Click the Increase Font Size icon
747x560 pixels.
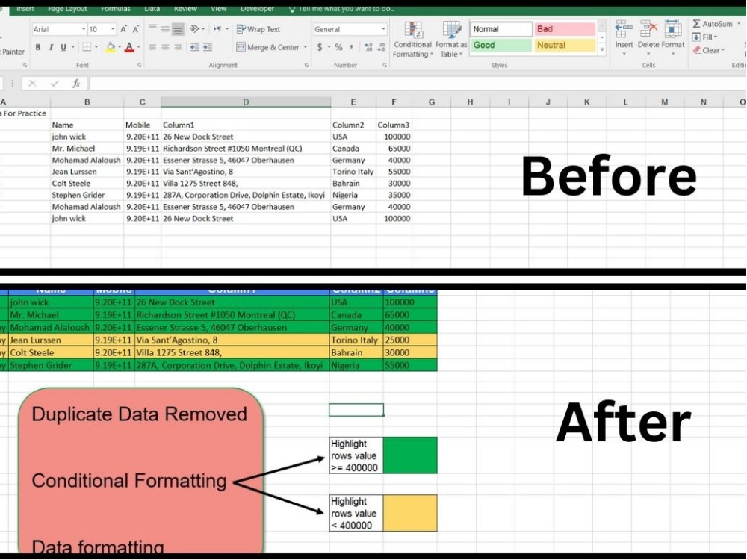[123, 29]
